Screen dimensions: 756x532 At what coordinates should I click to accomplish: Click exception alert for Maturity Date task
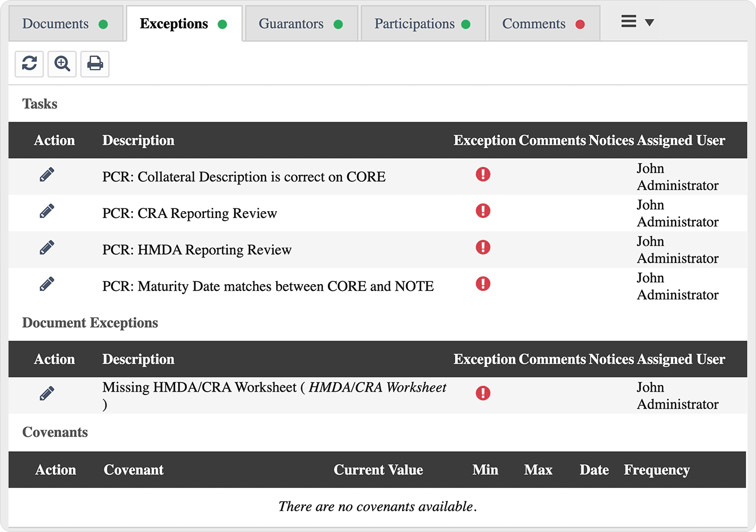(x=483, y=284)
